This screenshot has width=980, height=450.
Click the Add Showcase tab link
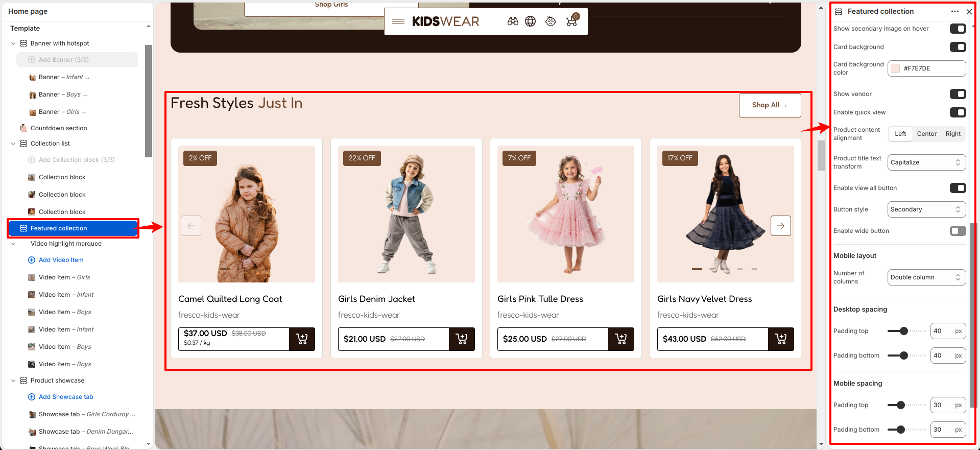[x=66, y=397]
